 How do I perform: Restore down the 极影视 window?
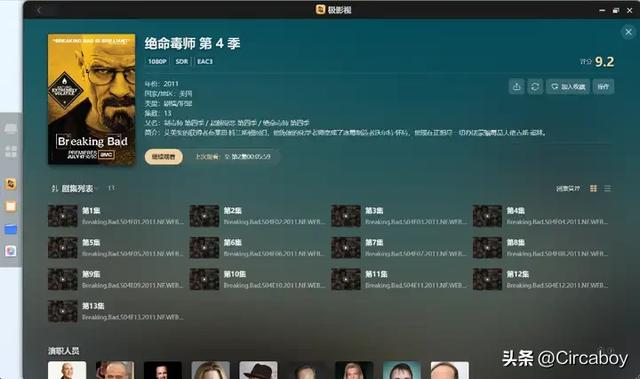[616, 11]
